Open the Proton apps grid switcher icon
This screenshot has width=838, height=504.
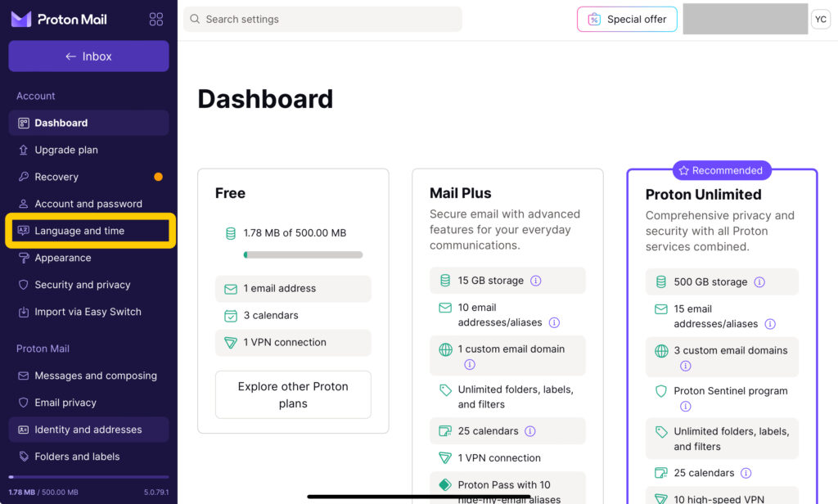pos(156,20)
